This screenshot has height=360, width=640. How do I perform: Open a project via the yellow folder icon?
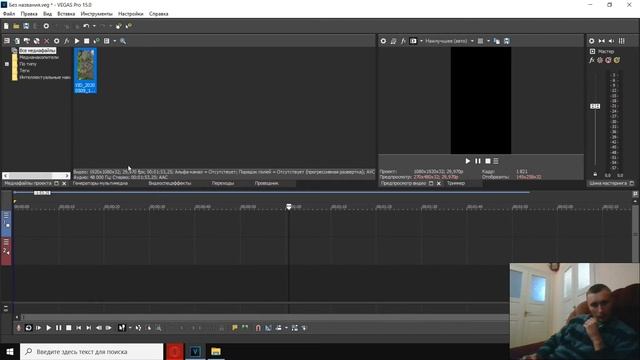(x=16, y=26)
